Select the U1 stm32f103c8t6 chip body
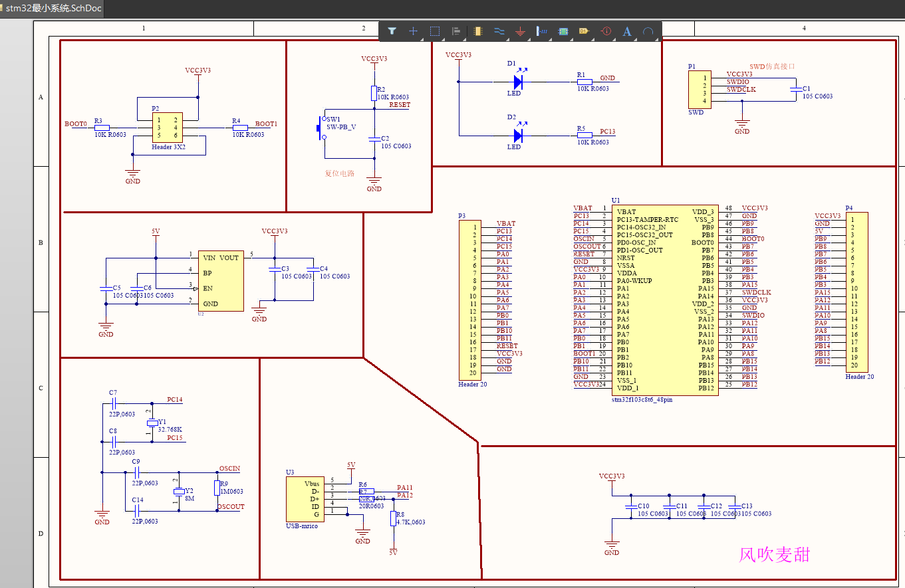Viewport: 905px width, 588px height. 665,300
